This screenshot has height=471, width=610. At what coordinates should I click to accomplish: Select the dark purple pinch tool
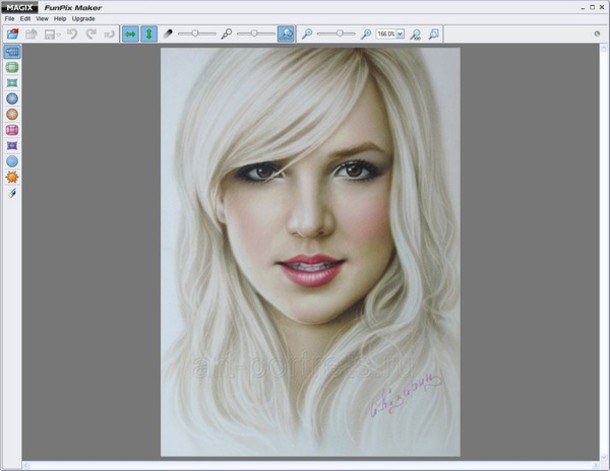click(x=12, y=145)
